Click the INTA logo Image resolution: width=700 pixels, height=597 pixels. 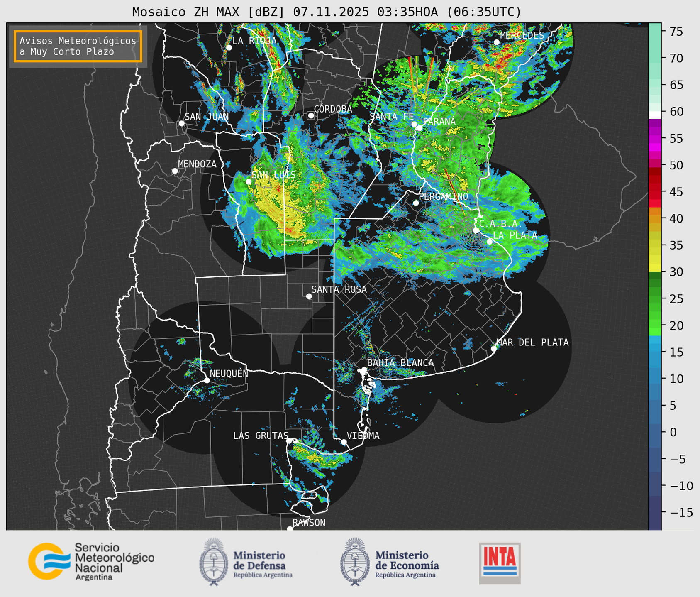click(x=500, y=563)
